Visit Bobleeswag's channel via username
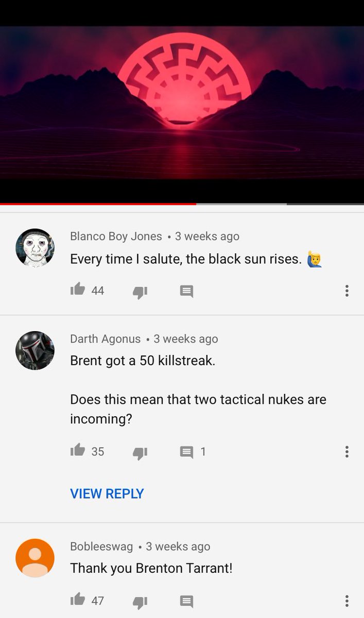The width and height of the screenshot is (364, 618). 101,546
